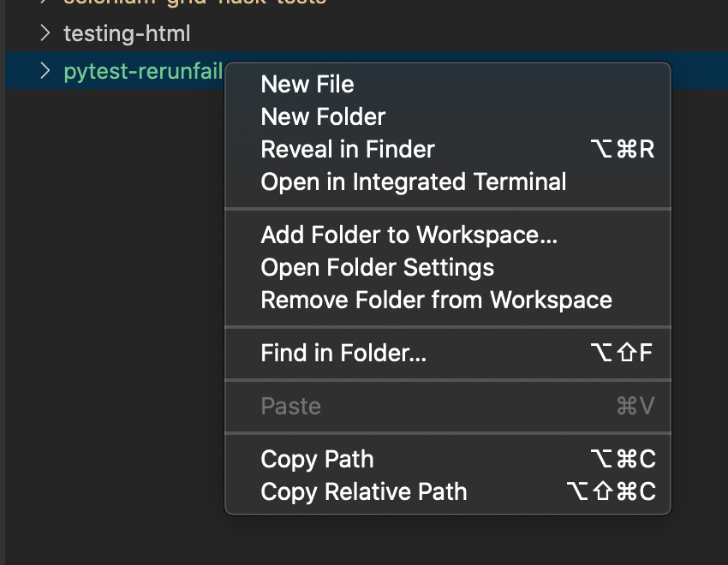Screen dimensions: 728x565
Task: Create a New Folder via the context menu
Action: coord(323,116)
